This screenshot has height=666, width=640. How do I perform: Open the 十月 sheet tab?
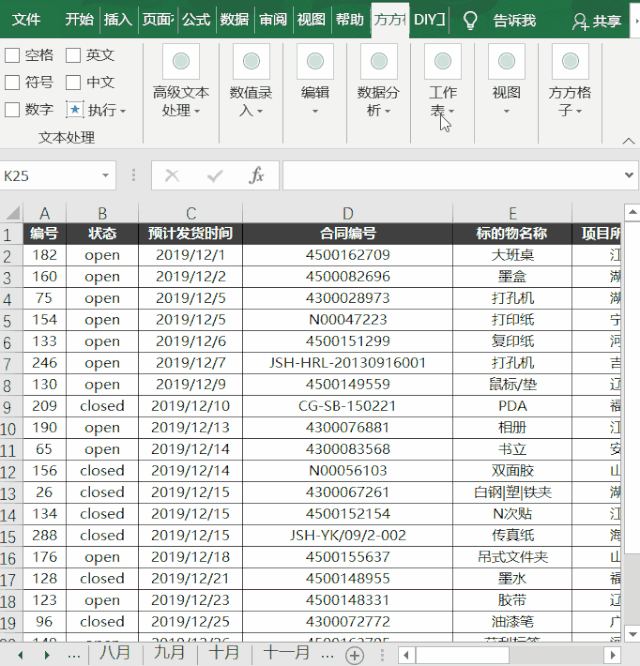pyautogui.click(x=224, y=653)
